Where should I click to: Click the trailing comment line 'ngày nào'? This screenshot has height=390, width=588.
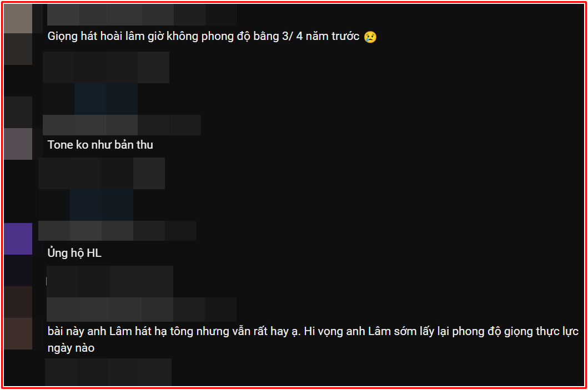click(x=71, y=348)
